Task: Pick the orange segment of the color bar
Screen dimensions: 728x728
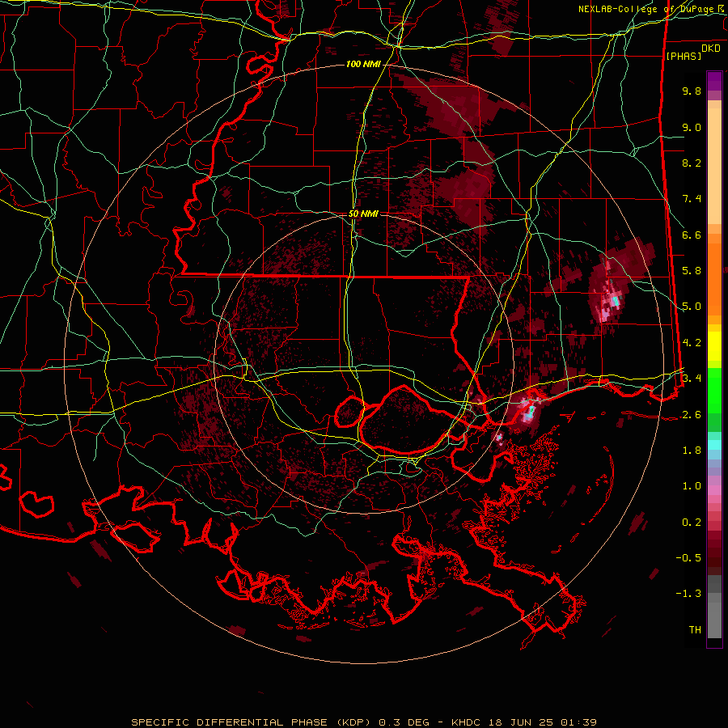Action: (x=714, y=280)
